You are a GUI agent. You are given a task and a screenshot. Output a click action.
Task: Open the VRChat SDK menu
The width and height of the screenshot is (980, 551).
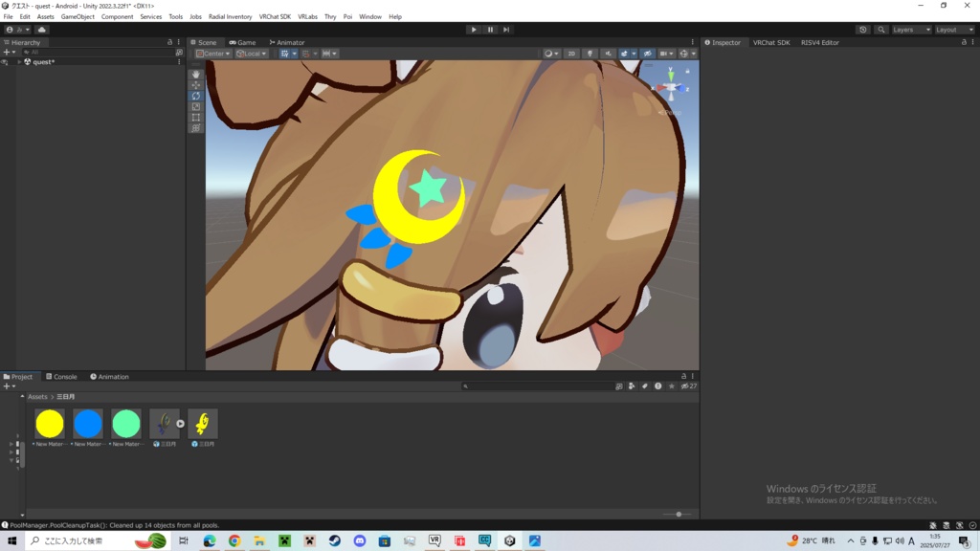click(x=275, y=17)
